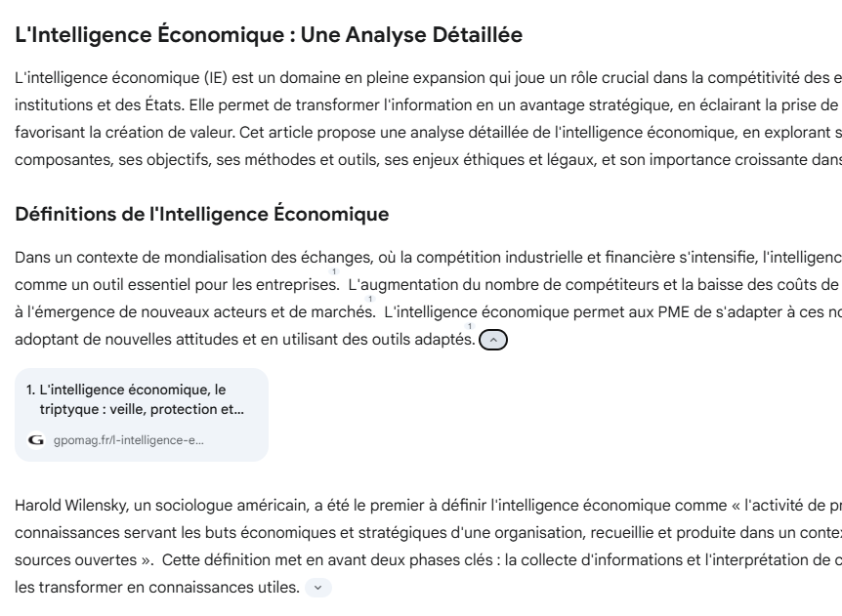
Task: Click the Google favicon on the source card
Action: tap(37, 440)
